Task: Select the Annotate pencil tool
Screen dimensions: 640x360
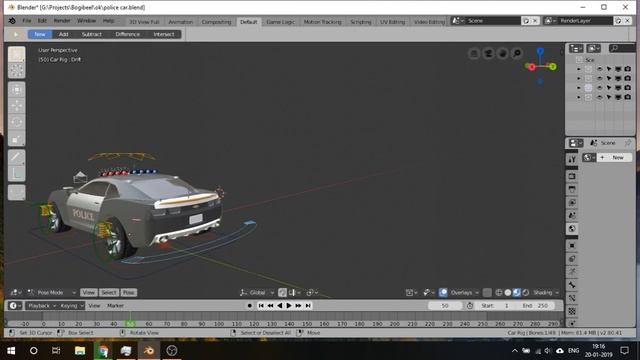Action: (17, 158)
